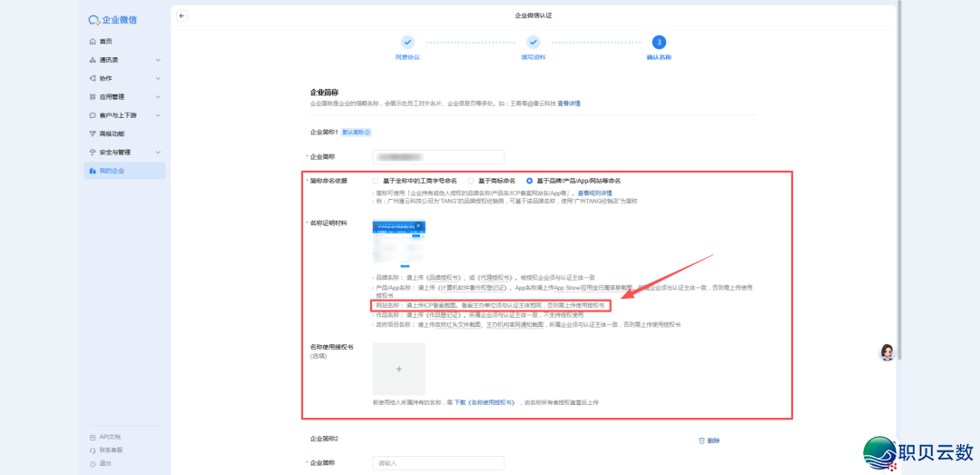Click the 填写资料 step checkmark circle
Viewport: 980px width, 475px height.
[x=534, y=42]
